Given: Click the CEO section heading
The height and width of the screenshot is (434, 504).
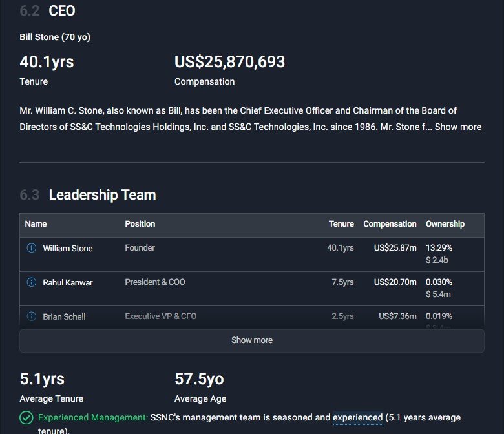Looking at the screenshot, I should tap(61, 11).
